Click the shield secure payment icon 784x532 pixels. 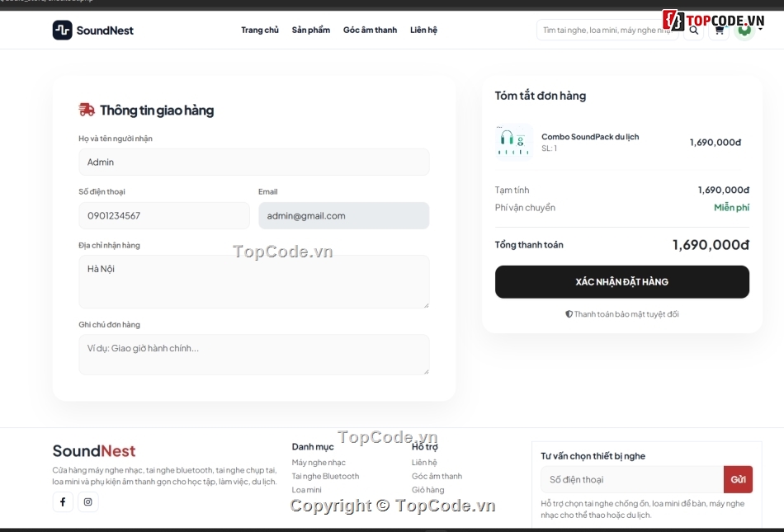(x=569, y=314)
